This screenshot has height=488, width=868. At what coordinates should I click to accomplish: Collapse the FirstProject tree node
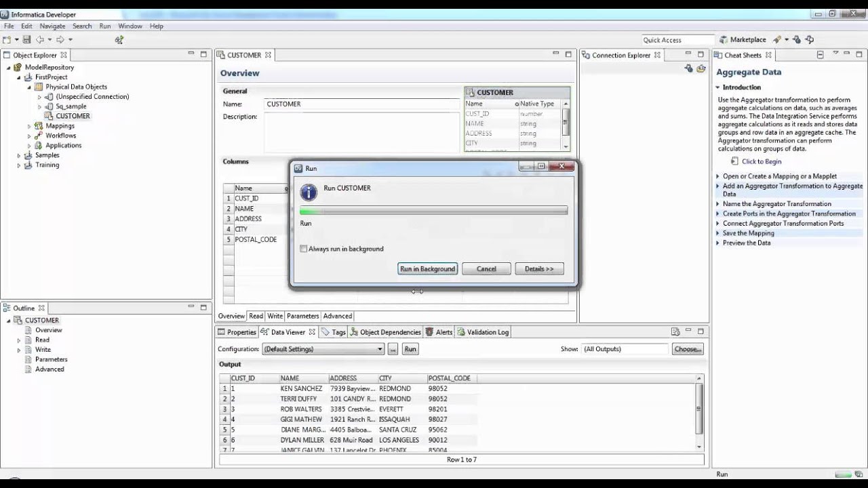[19, 77]
